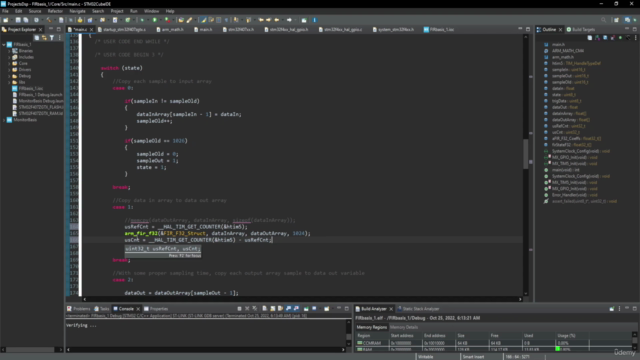Click the Forward navigation arrow in toolbar
640x360 pixels.
click(x=289, y=20)
